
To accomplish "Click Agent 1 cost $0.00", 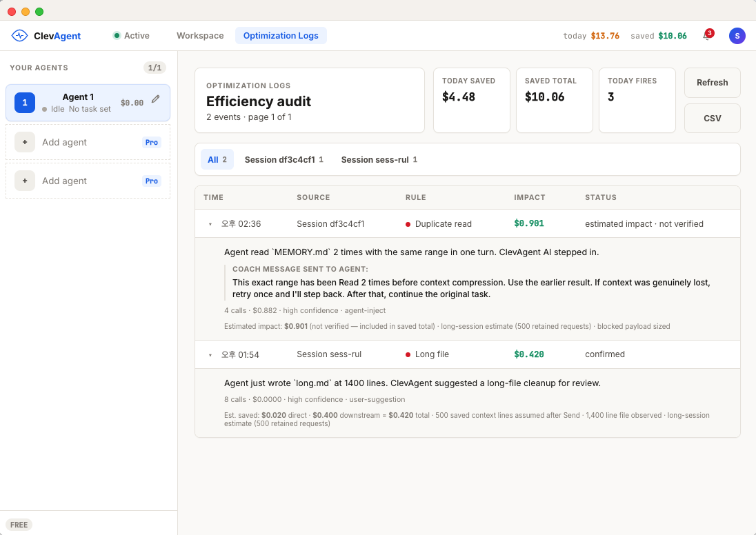I will (132, 103).
